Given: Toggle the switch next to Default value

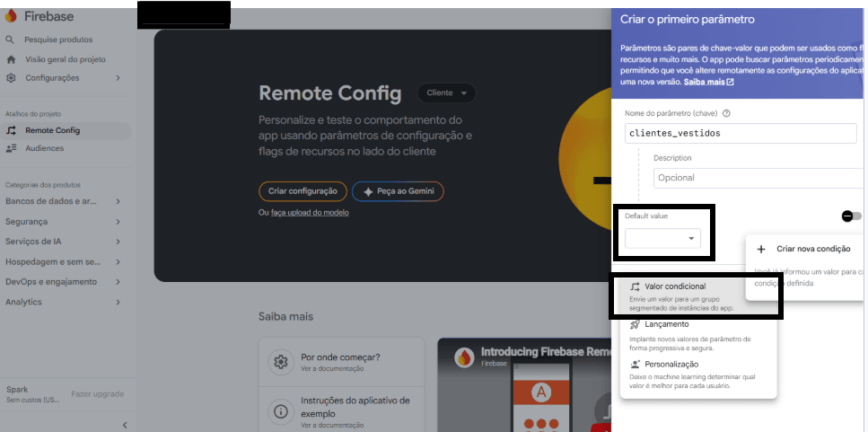Looking at the screenshot, I should (x=851, y=216).
